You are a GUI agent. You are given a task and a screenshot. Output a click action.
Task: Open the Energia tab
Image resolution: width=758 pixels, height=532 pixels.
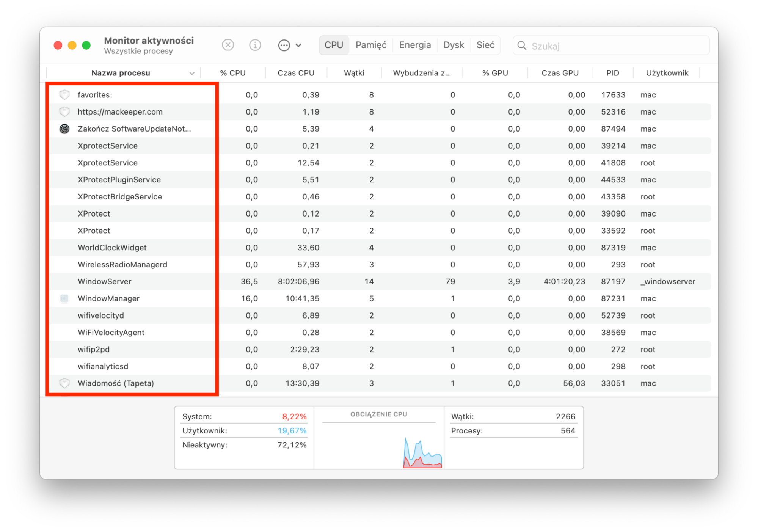(415, 45)
